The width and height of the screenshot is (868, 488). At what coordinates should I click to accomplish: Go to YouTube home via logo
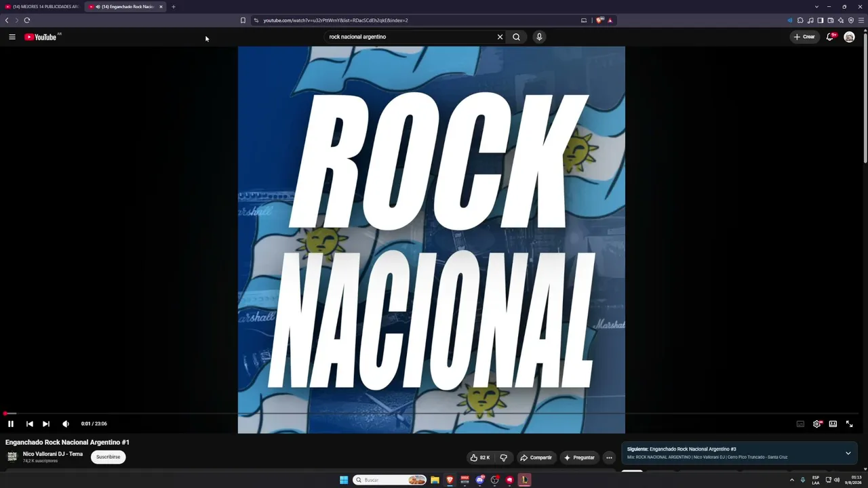[41, 37]
